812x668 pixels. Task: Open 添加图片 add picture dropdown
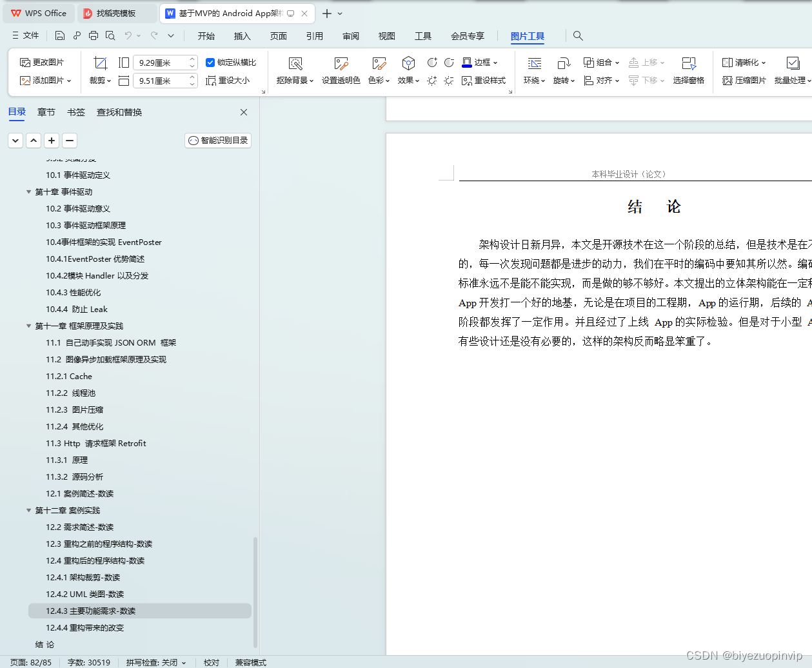tap(45, 81)
